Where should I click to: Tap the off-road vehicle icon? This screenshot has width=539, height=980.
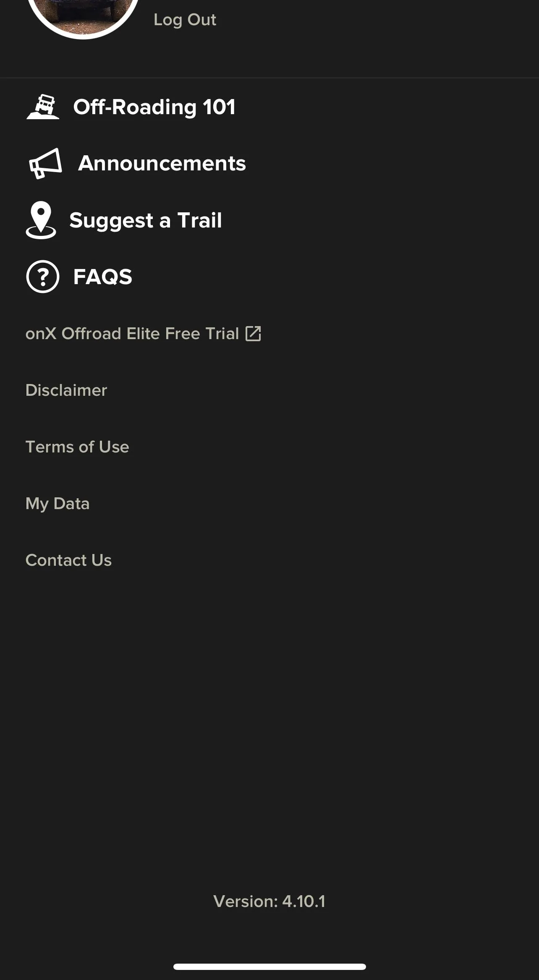(x=43, y=107)
